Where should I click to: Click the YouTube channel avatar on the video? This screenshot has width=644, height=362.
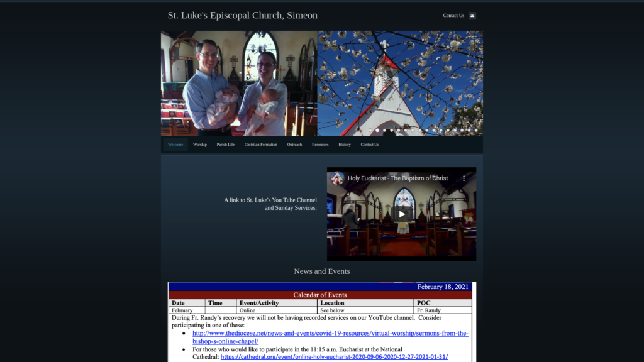pyautogui.click(x=338, y=178)
